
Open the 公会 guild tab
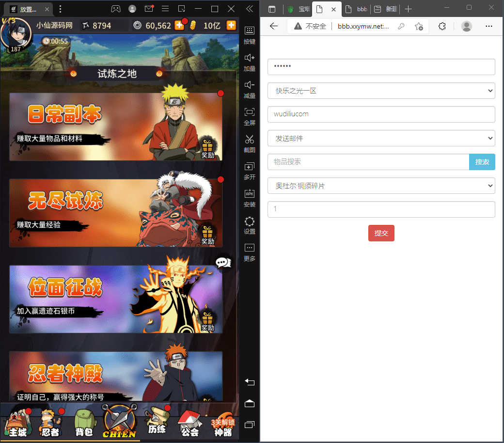(190, 424)
